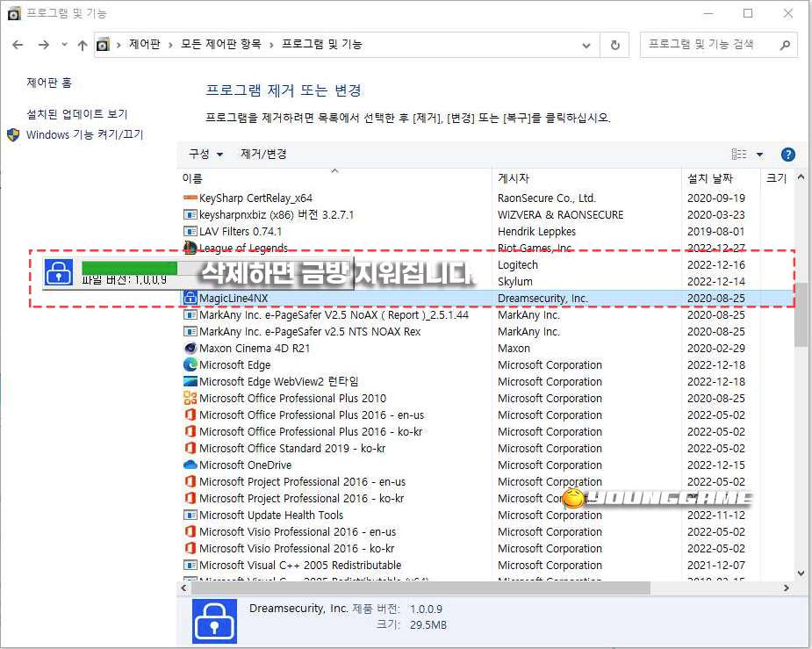This screenshot has width=812, height=649.
Task: Select Office Professional Plus 2016 ko-kr icon
Action: coord(190,431)
